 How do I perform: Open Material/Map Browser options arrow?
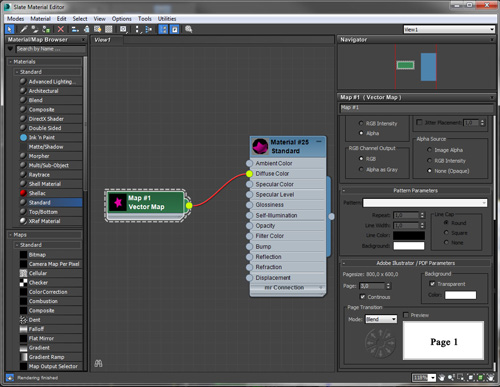tap(10, 49)
